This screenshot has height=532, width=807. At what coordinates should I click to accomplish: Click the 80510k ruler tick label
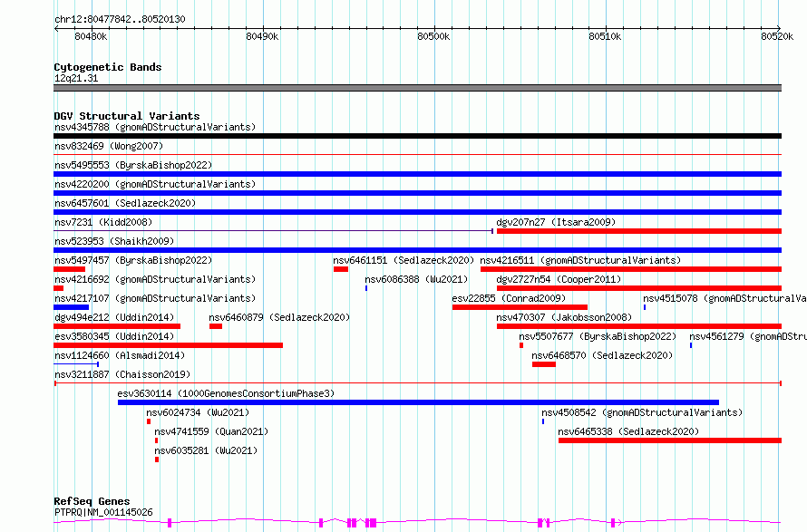(x=606, y=36)
